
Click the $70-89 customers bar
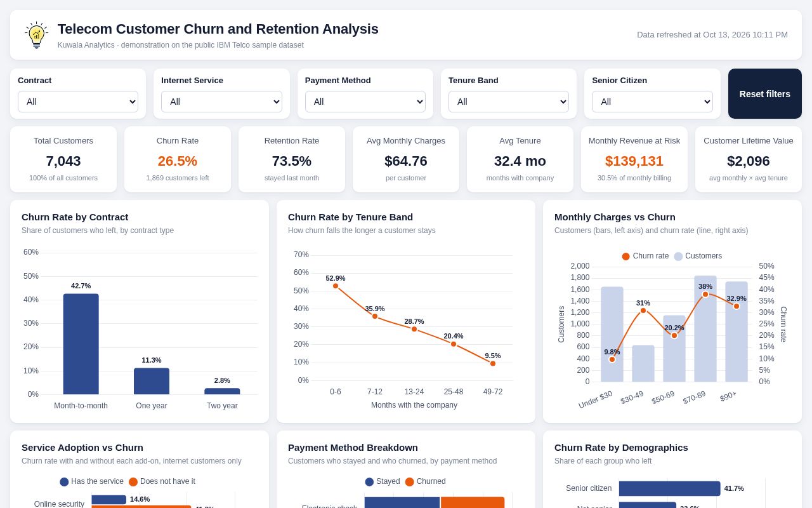705,328
